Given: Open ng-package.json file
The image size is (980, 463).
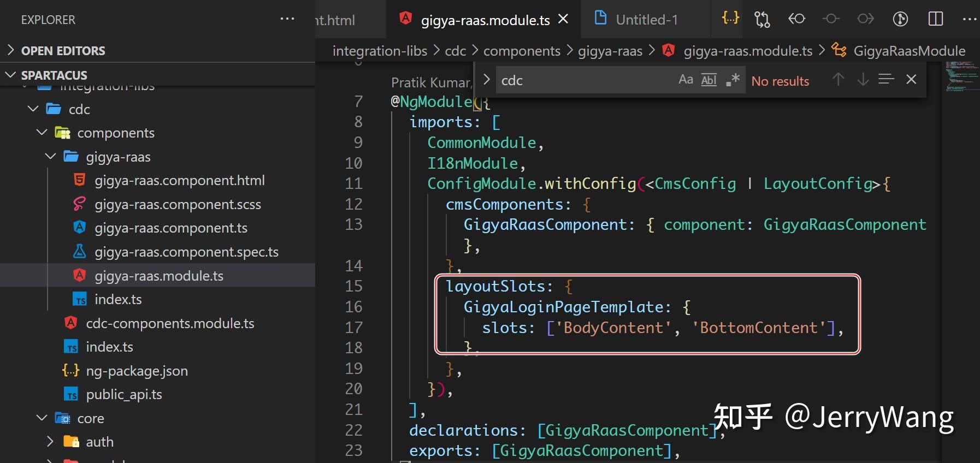Looking at the screenshot, I should [137, 371].
